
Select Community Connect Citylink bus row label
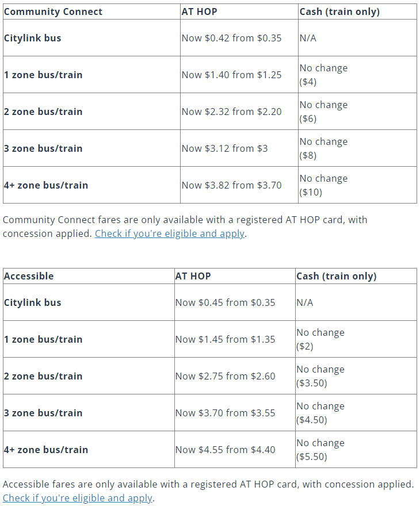32,38
